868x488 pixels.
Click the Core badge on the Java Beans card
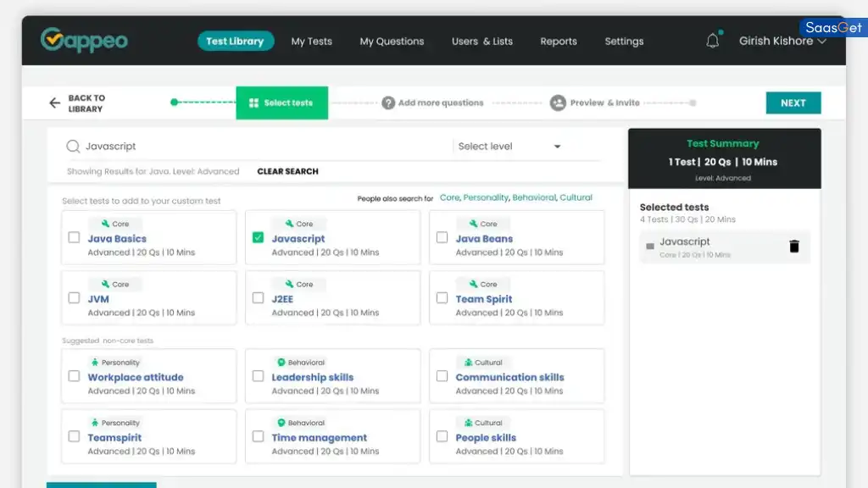pos(483,224)
